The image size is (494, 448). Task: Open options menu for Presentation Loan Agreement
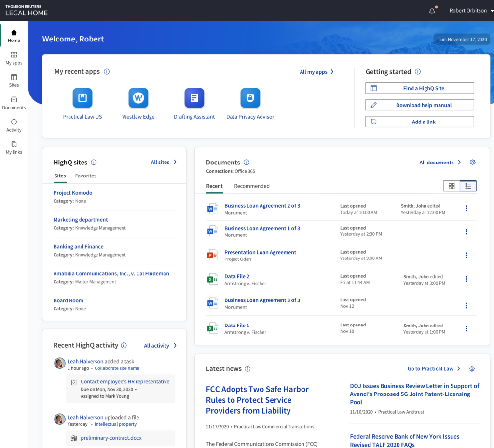pyautogui.click(x=466, y=255)
